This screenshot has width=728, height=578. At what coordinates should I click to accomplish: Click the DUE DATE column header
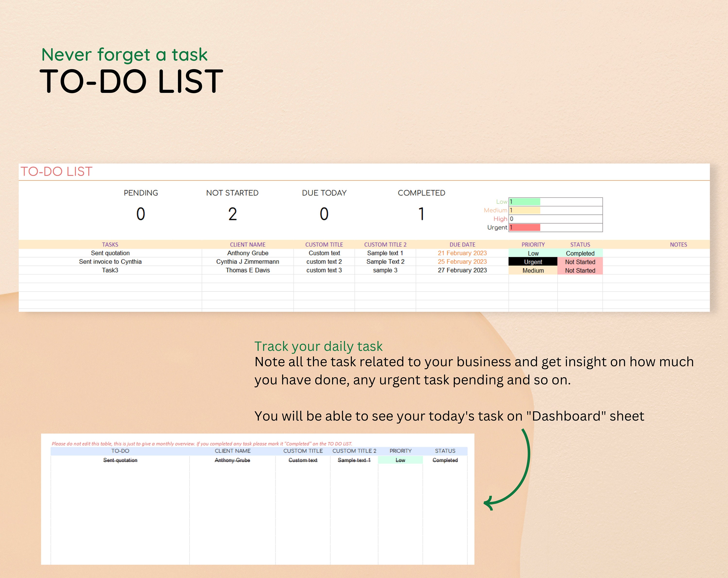coord(462,245)
